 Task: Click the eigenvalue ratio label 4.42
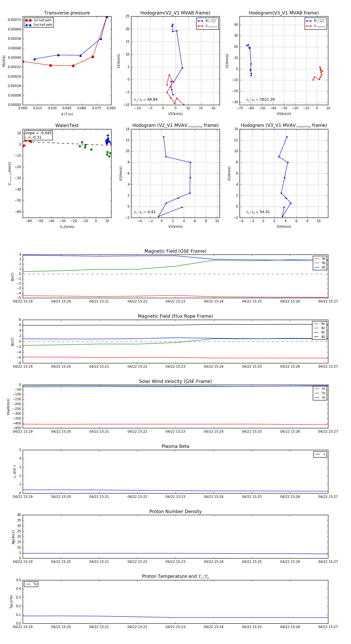coord(145,212)
